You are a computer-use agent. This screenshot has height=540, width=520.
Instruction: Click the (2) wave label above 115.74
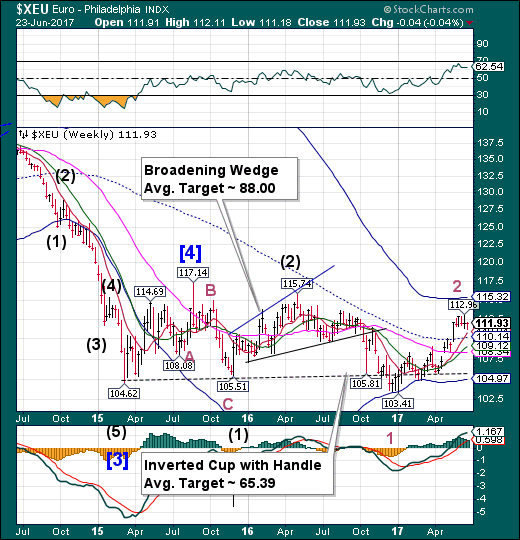pos(290,262)
